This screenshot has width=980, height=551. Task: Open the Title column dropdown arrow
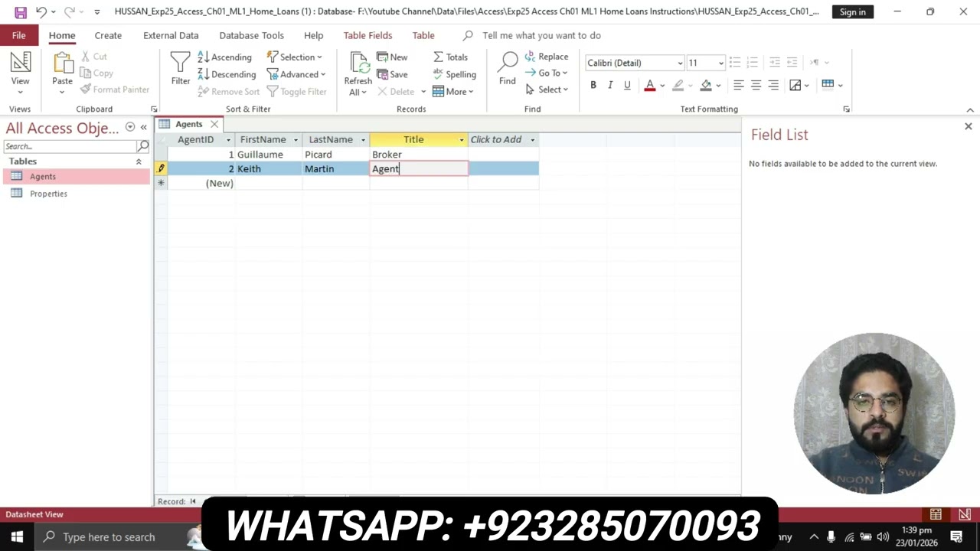pyautogui.click(x=462, y=140)
